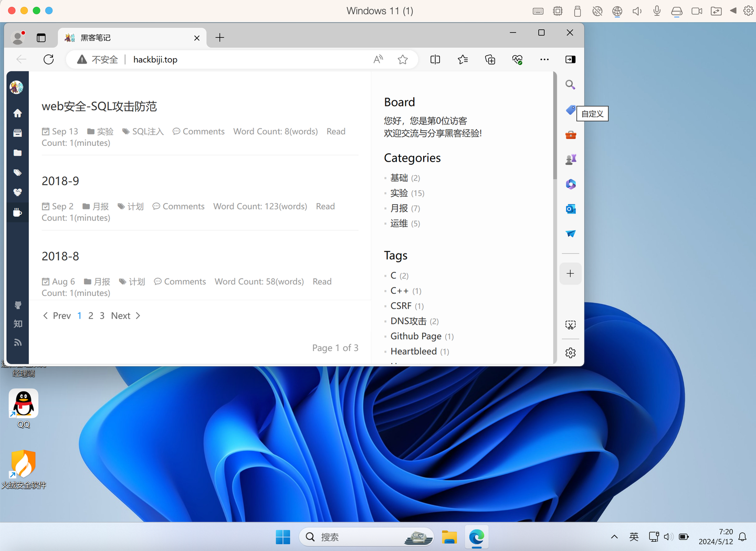Open the GitHub icon in blog sidebar
Image resolution: width=756 pixels, height=551 pixels.
(17, 305)
